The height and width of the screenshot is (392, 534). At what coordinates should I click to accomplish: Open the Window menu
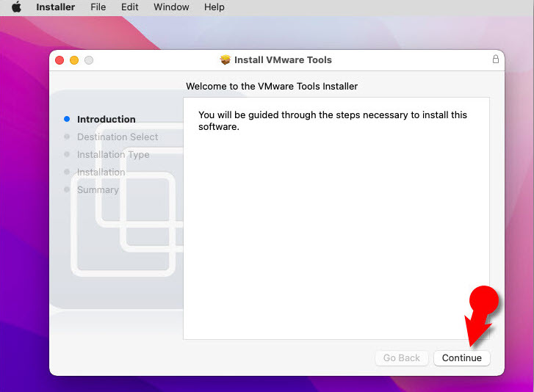tap(171, 7)
